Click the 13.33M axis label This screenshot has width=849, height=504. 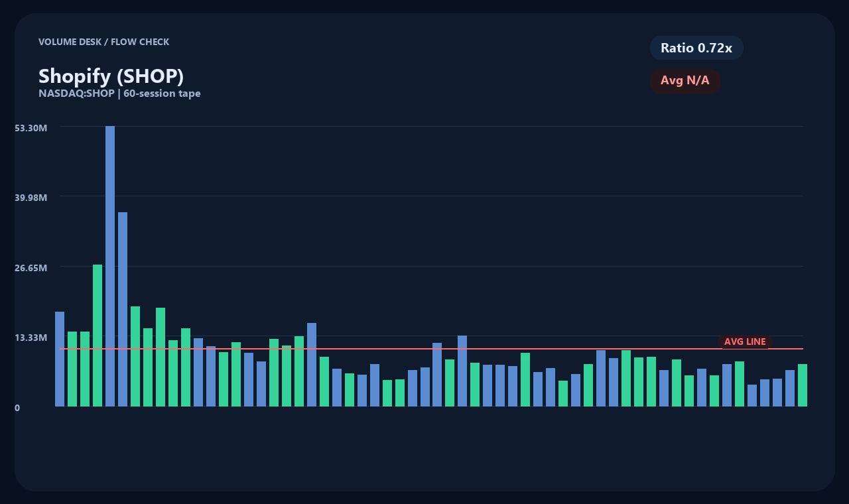[x=31, y=338]
